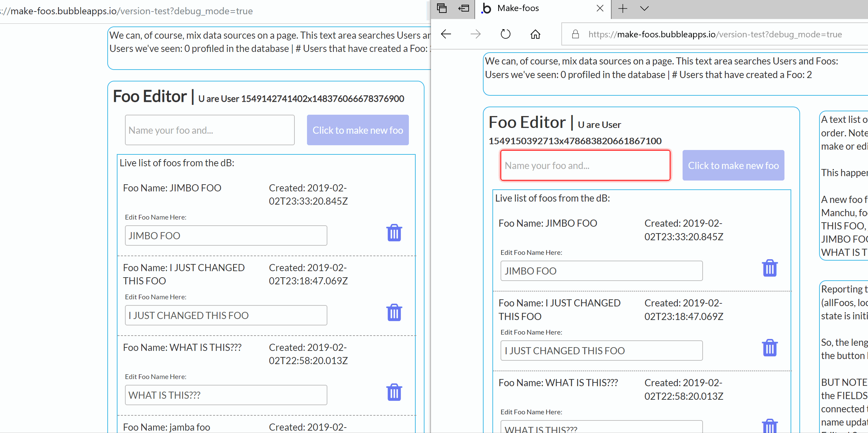The image size is (868, 433).
Task: Focus red-outlined Name your foo input
Action: pos(585,165)
